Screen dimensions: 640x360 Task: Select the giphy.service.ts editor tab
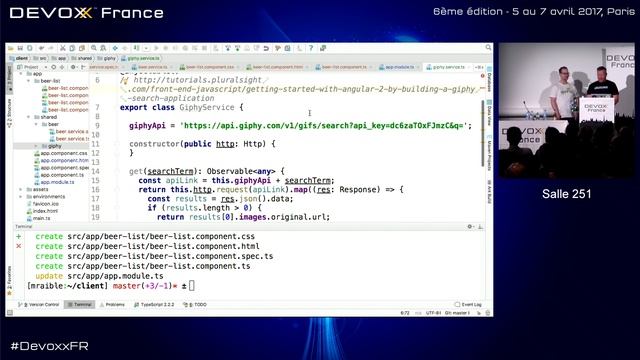[447, 67]
